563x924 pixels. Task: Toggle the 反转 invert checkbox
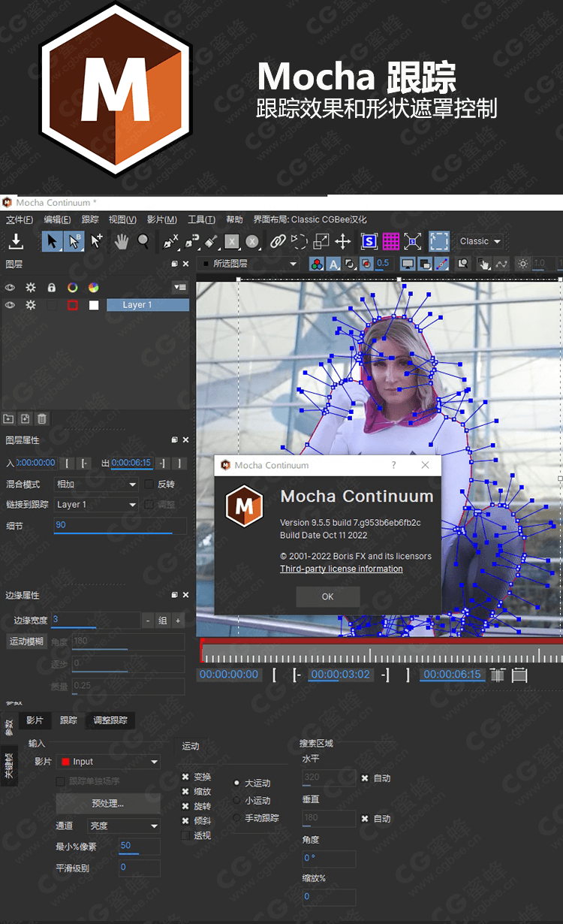tap(149, 485)
